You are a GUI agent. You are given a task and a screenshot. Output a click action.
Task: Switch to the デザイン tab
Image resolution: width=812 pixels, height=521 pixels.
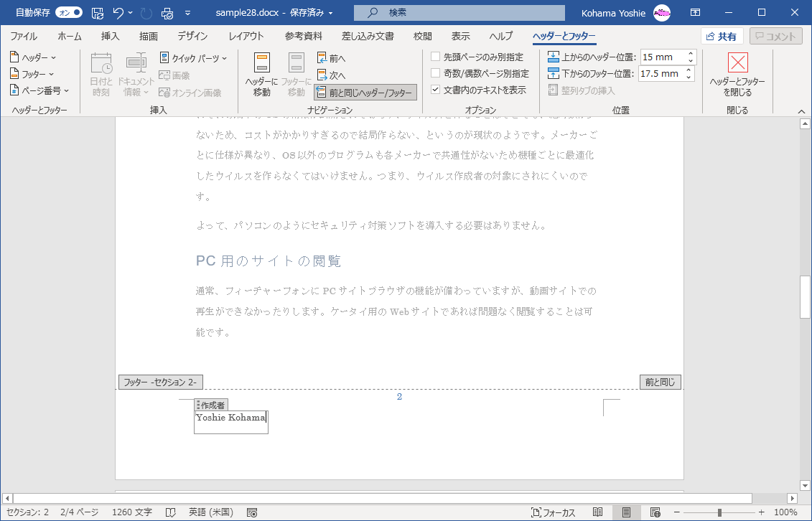tap(192, 36)
